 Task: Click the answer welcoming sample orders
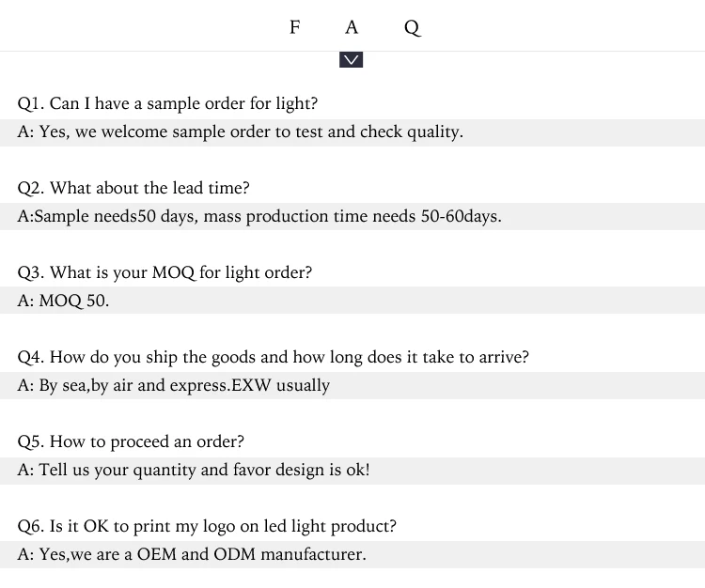click(241, 132)
